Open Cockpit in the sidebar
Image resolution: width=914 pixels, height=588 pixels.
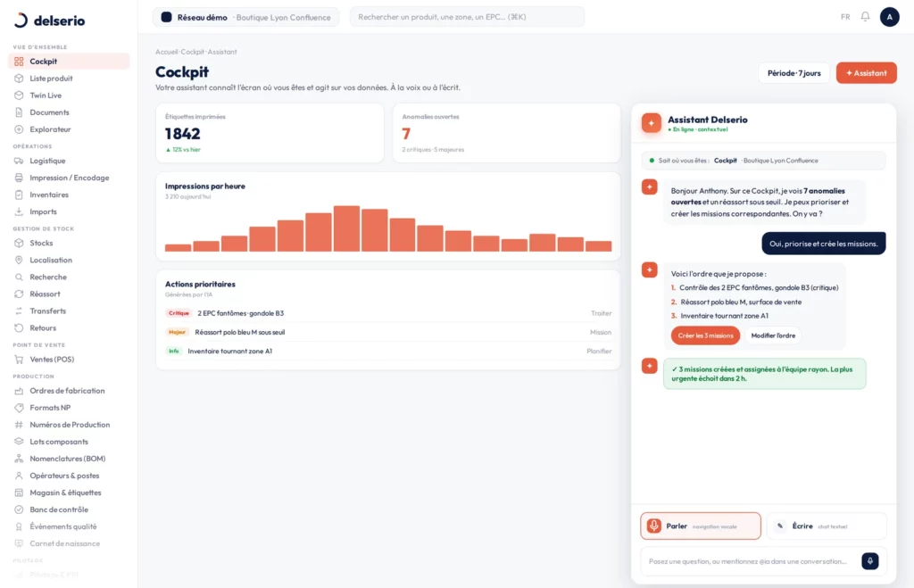click(69, 62)
